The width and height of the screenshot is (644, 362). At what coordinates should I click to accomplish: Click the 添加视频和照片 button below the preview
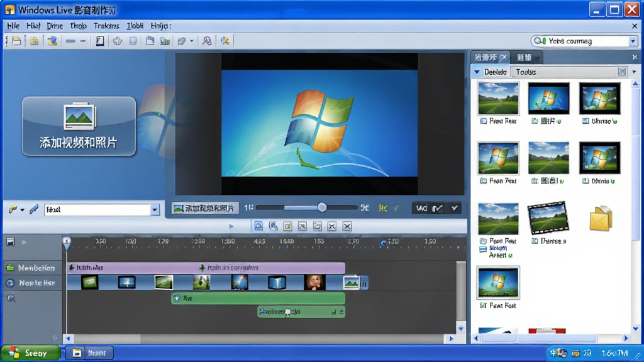tap(204, 209)
